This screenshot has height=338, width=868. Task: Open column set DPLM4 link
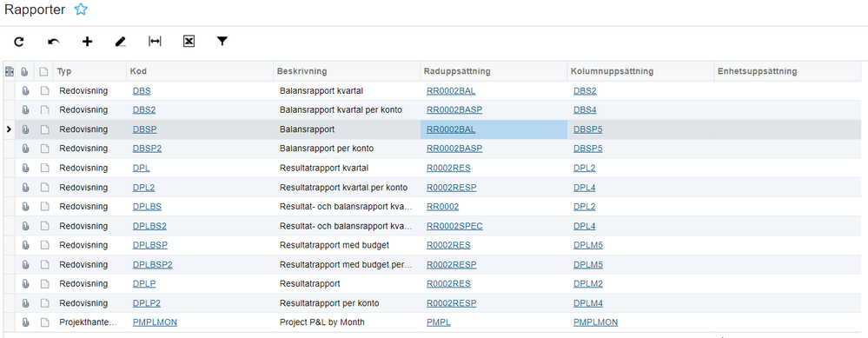point(588,303)
